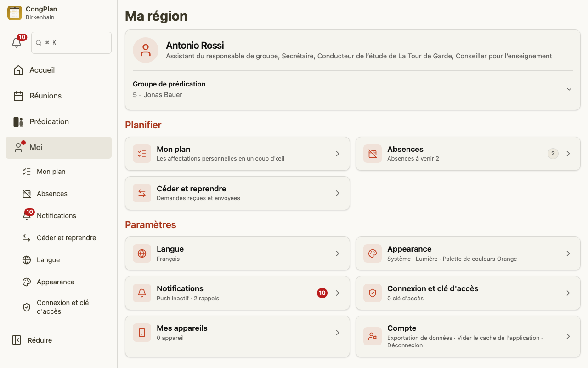Click the Réduire button label
This screenshot has height=368, width=588.
coord(40,340)
